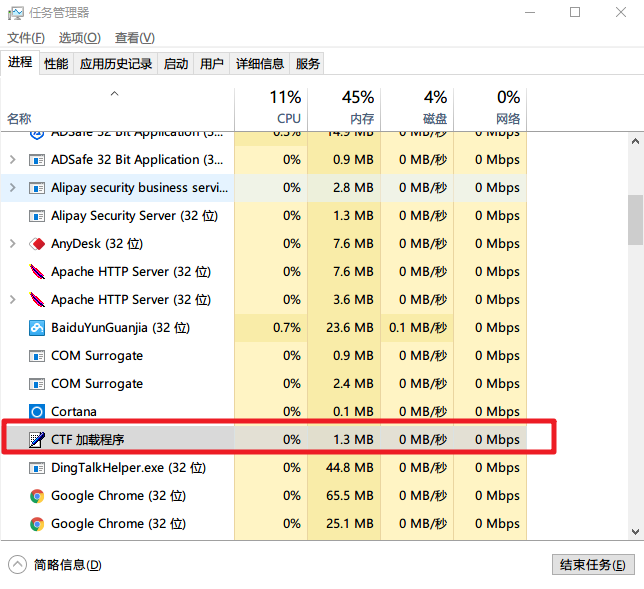The width and height of the screenshot is (644, 589).
Task: Switch to the 性能 tab
Action: 56,64
